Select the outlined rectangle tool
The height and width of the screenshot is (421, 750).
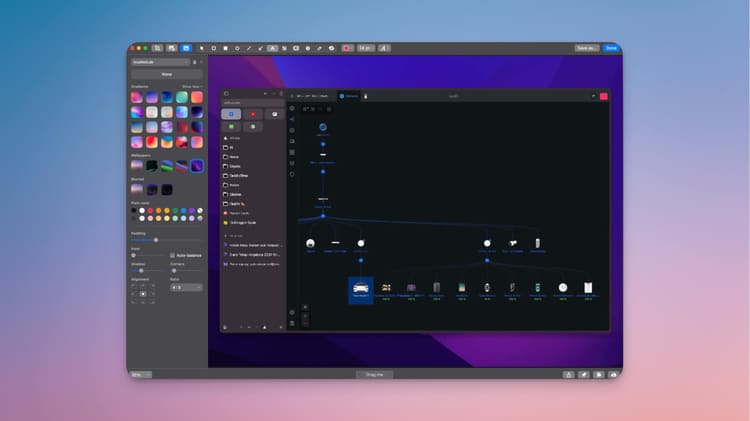(214, 48)
